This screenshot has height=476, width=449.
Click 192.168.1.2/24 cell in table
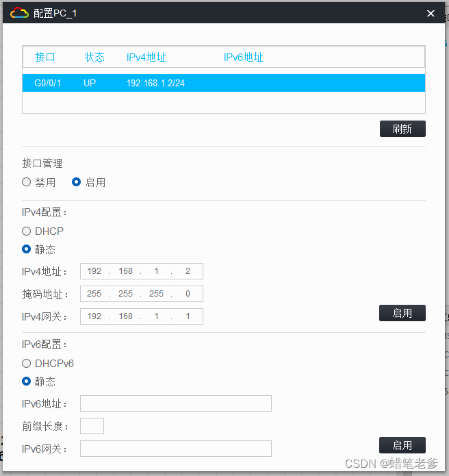(155, 83)
